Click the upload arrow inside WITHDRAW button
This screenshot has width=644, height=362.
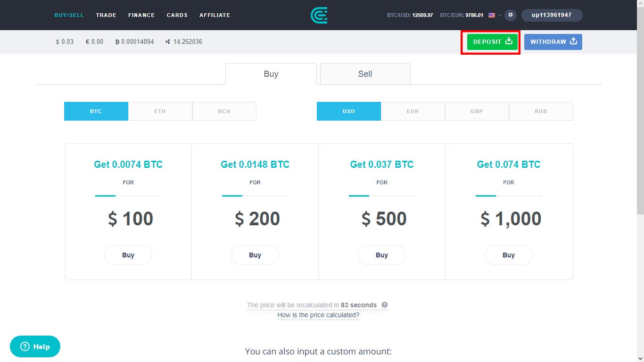[573, 41]
